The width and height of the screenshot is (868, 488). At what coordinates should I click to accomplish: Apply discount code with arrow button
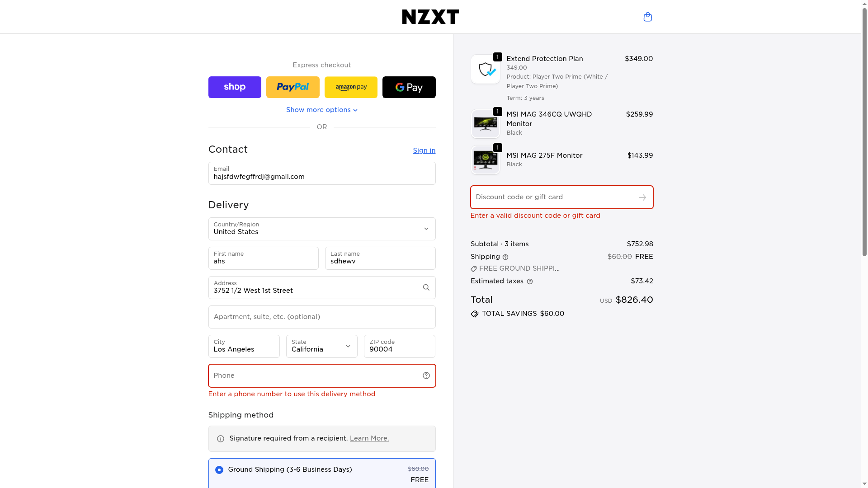642,197
